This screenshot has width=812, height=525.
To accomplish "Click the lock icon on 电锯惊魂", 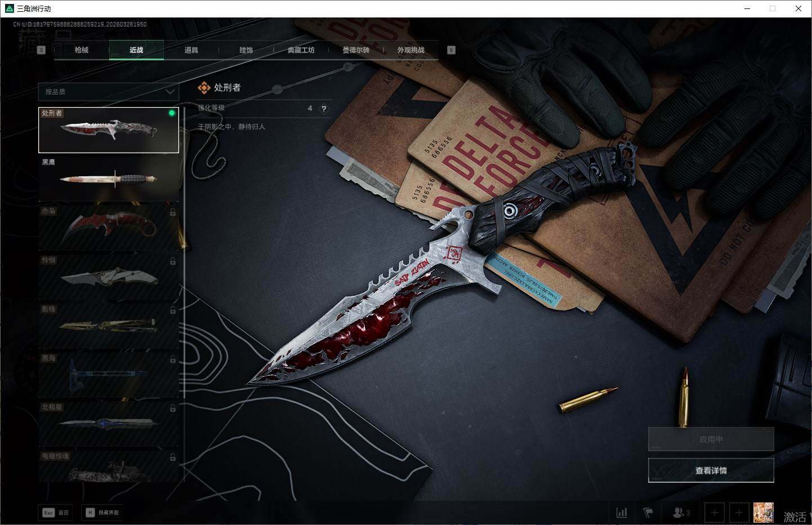I will 173,457.
